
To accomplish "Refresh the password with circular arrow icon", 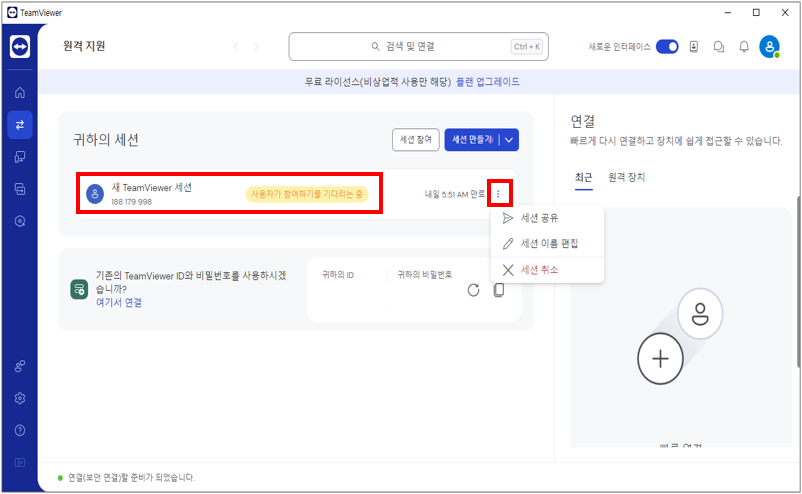I will 474,290.
